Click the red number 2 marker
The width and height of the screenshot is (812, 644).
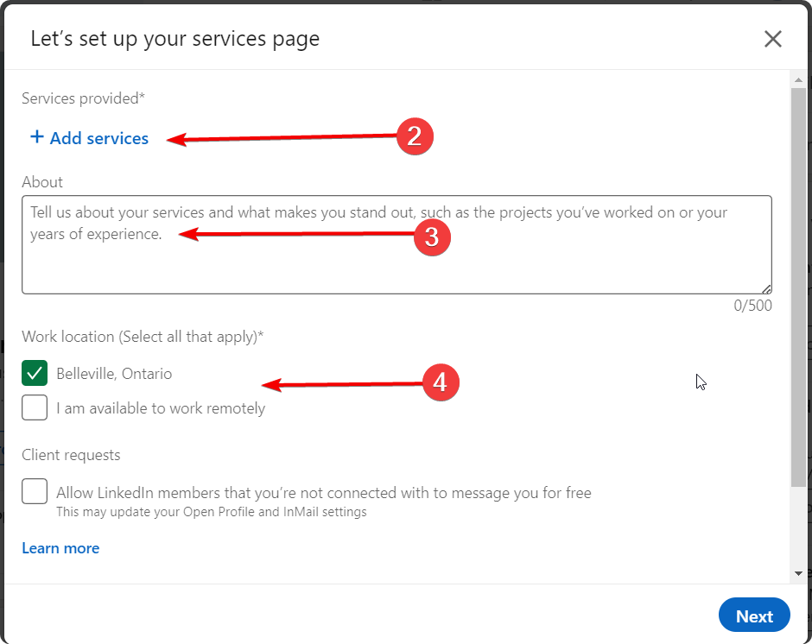click(x=414, y=137)
